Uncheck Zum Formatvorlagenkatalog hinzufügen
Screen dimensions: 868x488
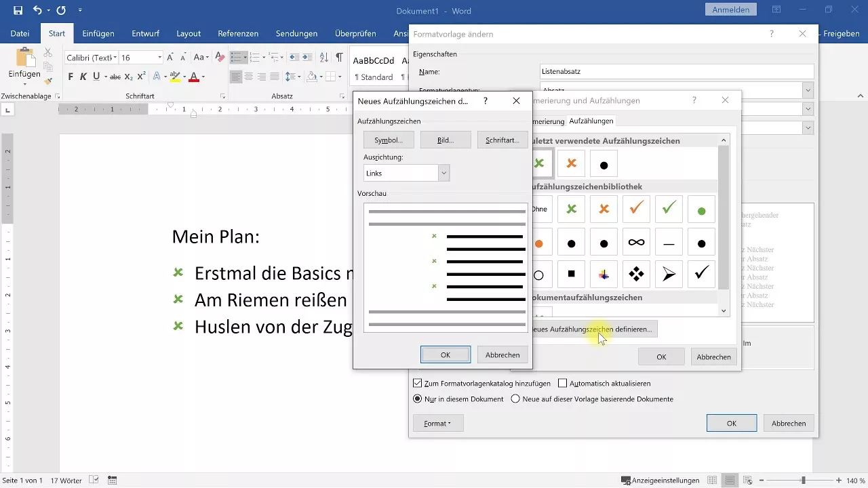pyautogui.click(x=416, y=382)
